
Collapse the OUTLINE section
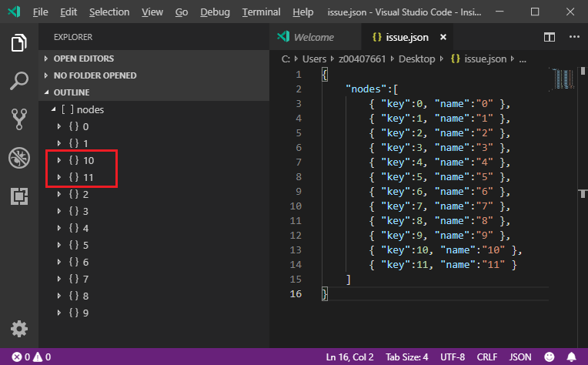click(x=154, y=92)
